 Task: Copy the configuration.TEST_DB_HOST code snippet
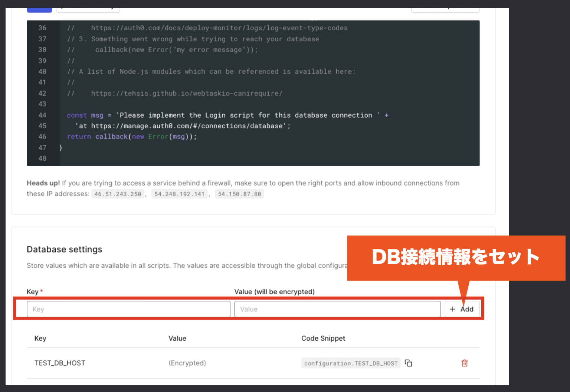point(409,363)
